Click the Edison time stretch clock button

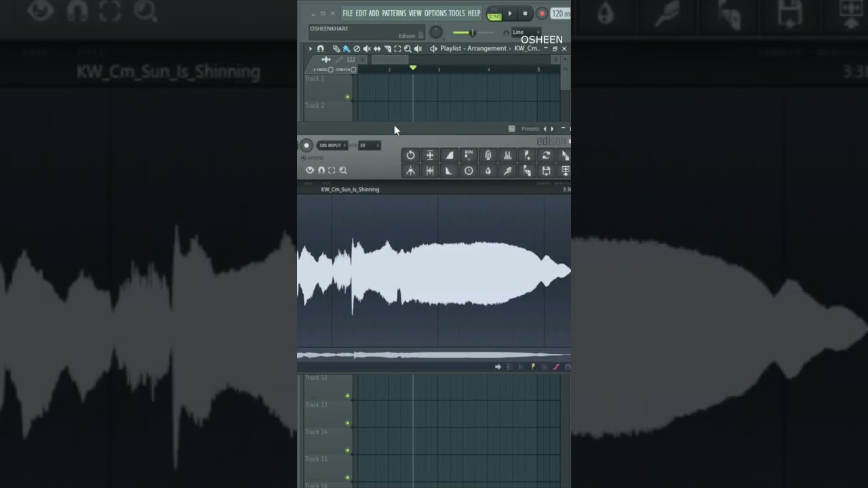[x=469, y=171]
